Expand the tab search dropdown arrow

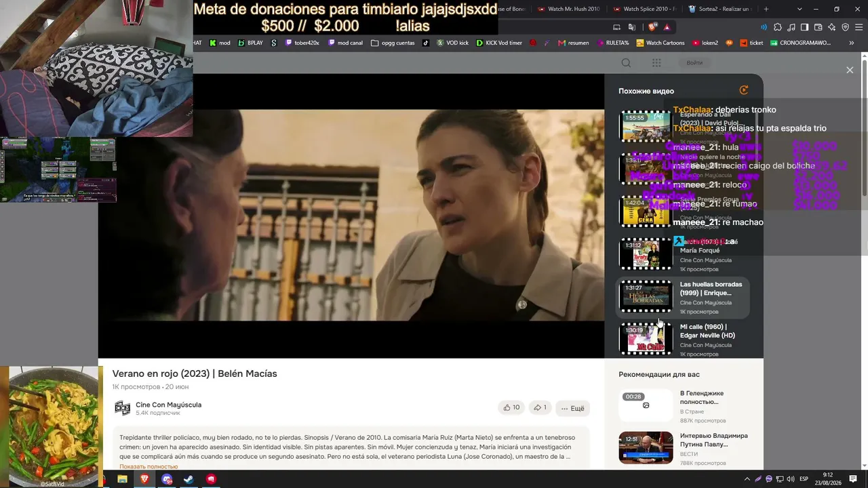coord(800,9)
